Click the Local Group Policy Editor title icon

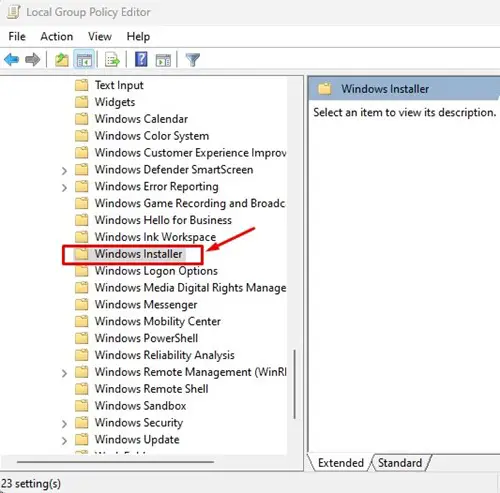(14, 12)
